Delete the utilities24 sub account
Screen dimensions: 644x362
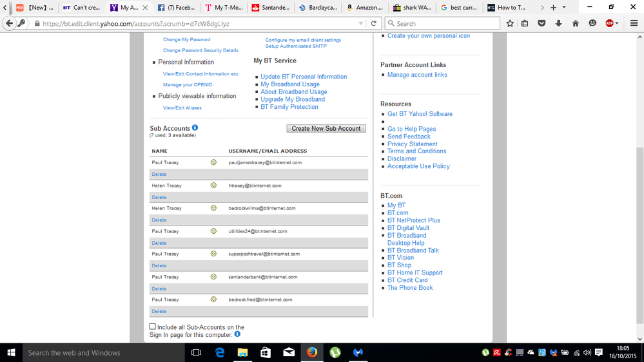159,243
